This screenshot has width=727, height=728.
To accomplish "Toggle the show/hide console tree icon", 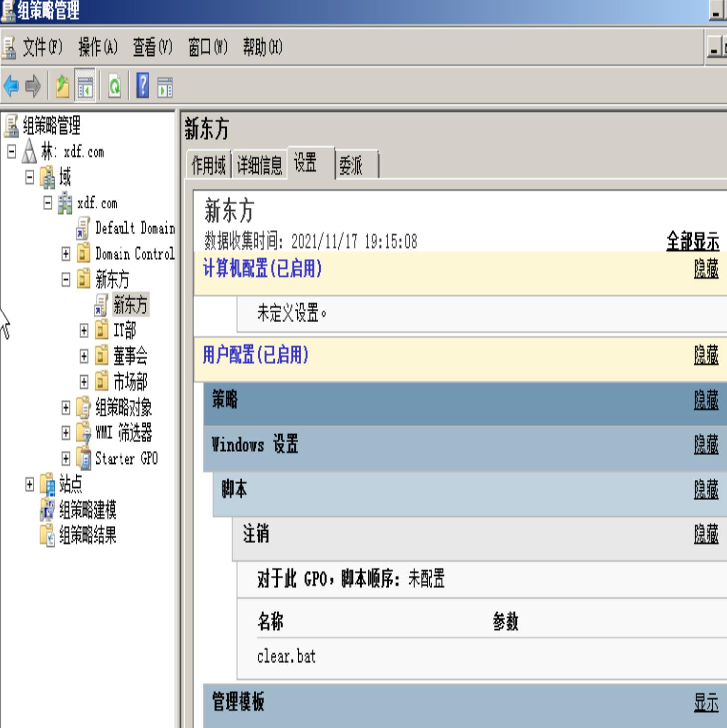I will 85,87.
